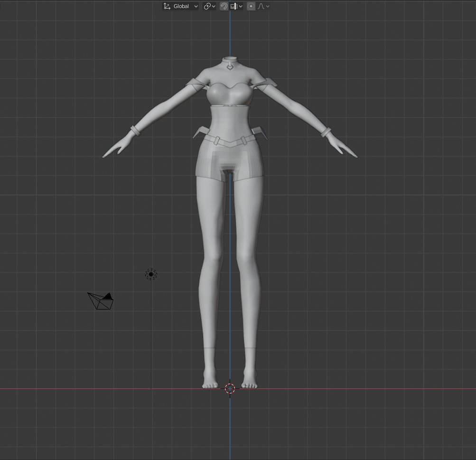Open the transform pivot point dropdown
Screen dimensions: 476x460
(209, 6)
